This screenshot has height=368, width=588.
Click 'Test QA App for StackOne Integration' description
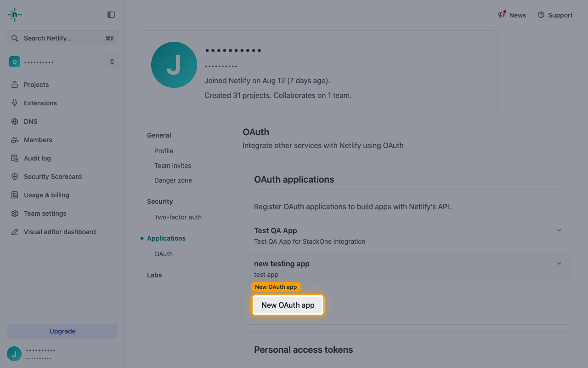click(x=310, y=241)
